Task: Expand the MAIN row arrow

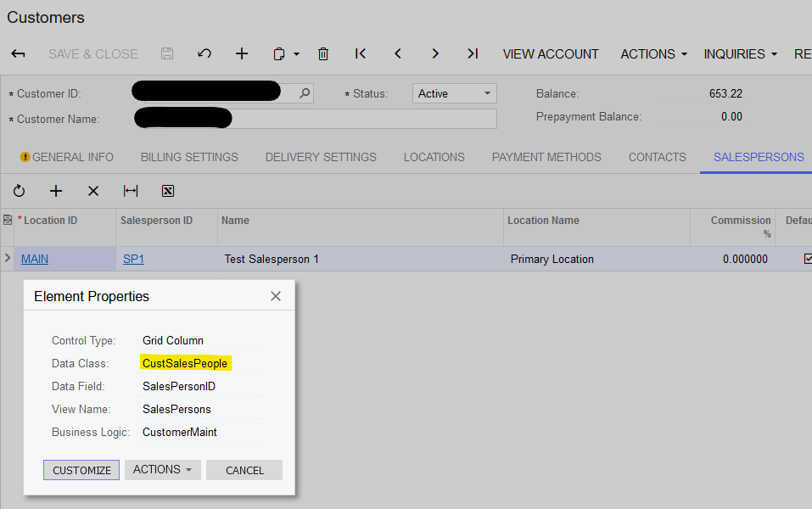Action: pyautogui.click(x=8, y=258)
